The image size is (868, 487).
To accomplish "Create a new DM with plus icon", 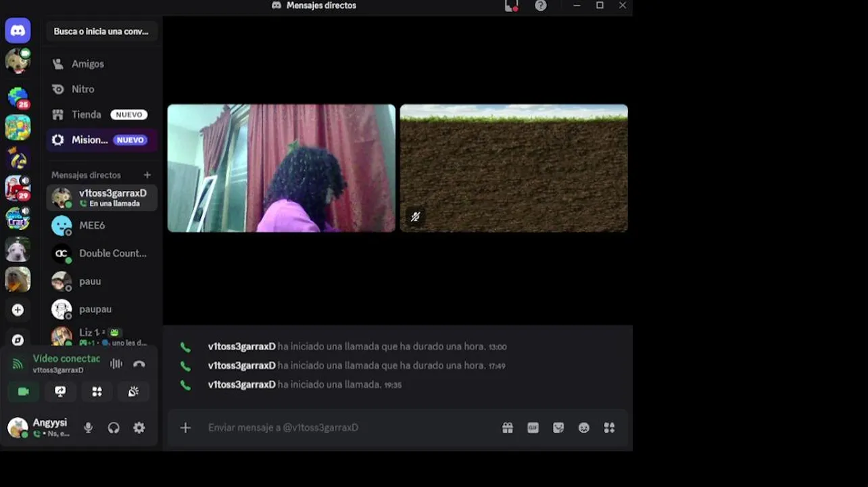I will pyautogui.click(x=147, y=175).
